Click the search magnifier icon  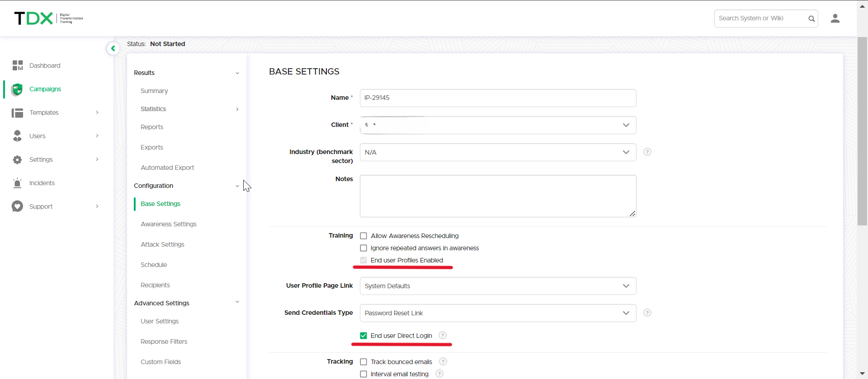coord(811,19)
